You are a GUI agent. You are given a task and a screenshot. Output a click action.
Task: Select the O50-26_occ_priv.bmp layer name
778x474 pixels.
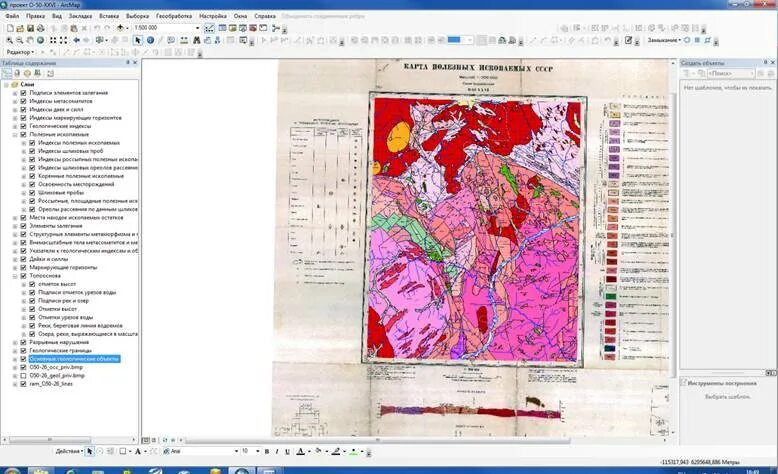56,367
